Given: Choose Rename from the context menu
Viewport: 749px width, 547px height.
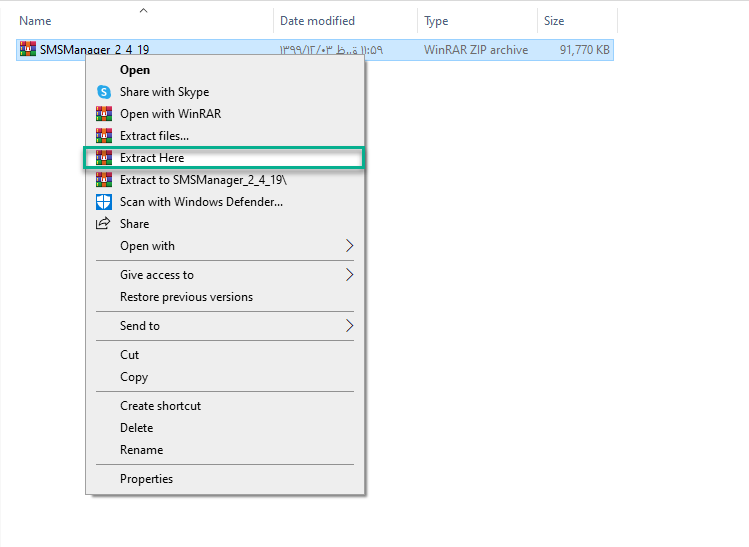Looking at the screenshot, I should pos(225,450).
